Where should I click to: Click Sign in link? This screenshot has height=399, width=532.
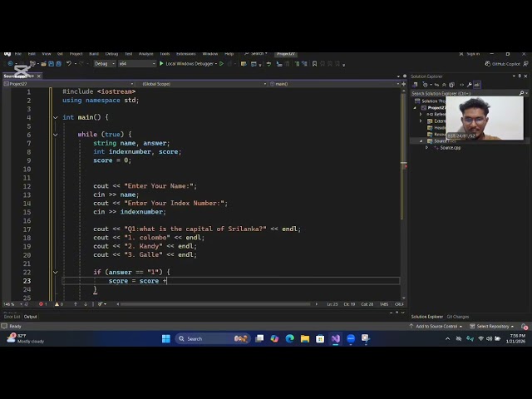[473, 54]
